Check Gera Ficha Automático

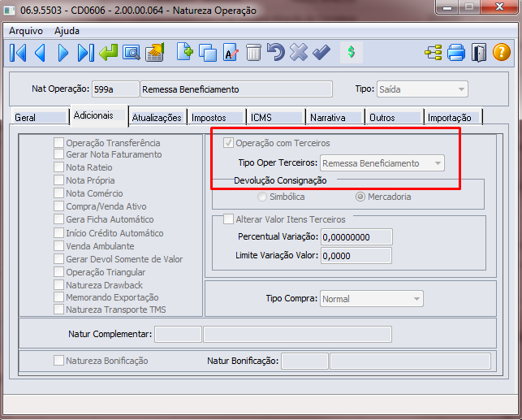pyautogui.click(x=58, y=219)
